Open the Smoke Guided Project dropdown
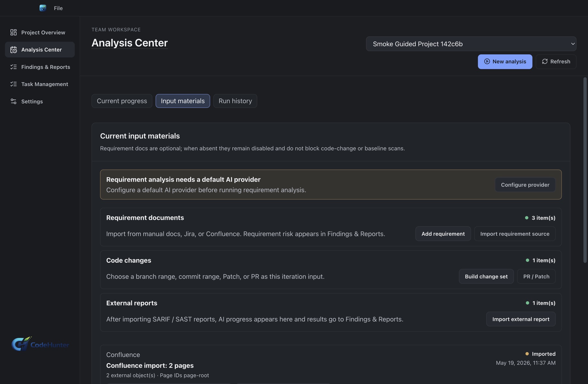This screenshot has width=588, height=384. [x=471, y=44]
